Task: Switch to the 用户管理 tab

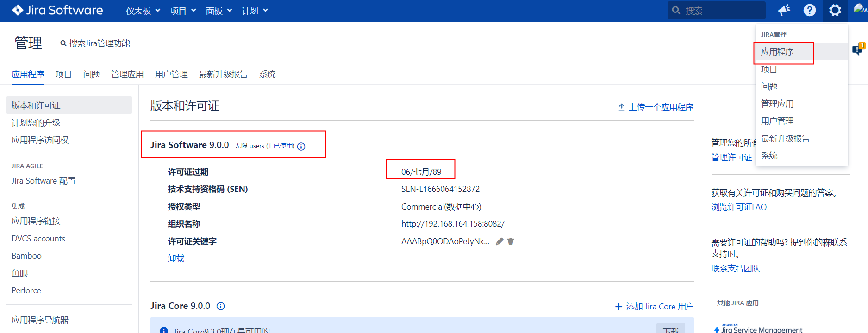Action: coord(171,74)
